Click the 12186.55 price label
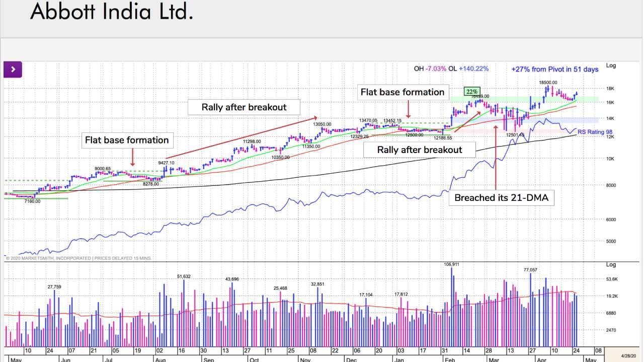 (443, 137)
